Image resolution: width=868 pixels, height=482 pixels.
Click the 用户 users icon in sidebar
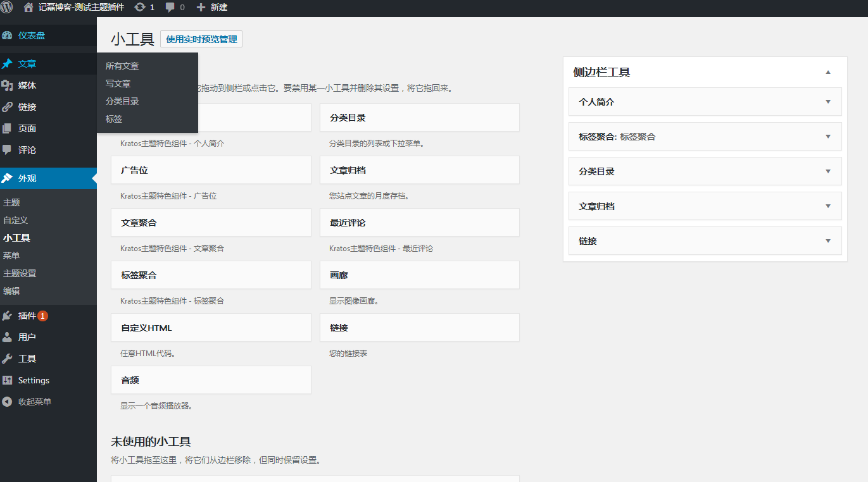8,337
